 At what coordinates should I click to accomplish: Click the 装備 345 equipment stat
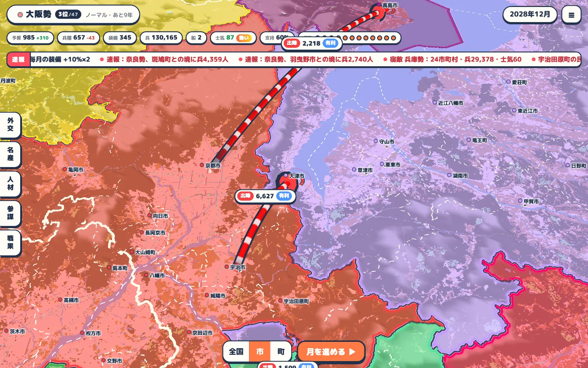[x=120, y=38]
